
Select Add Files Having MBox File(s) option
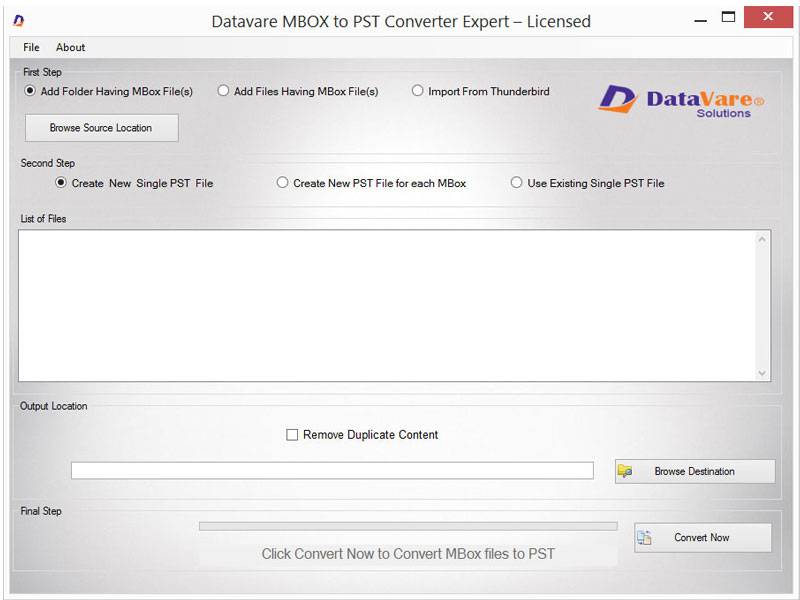pos(222,90)
